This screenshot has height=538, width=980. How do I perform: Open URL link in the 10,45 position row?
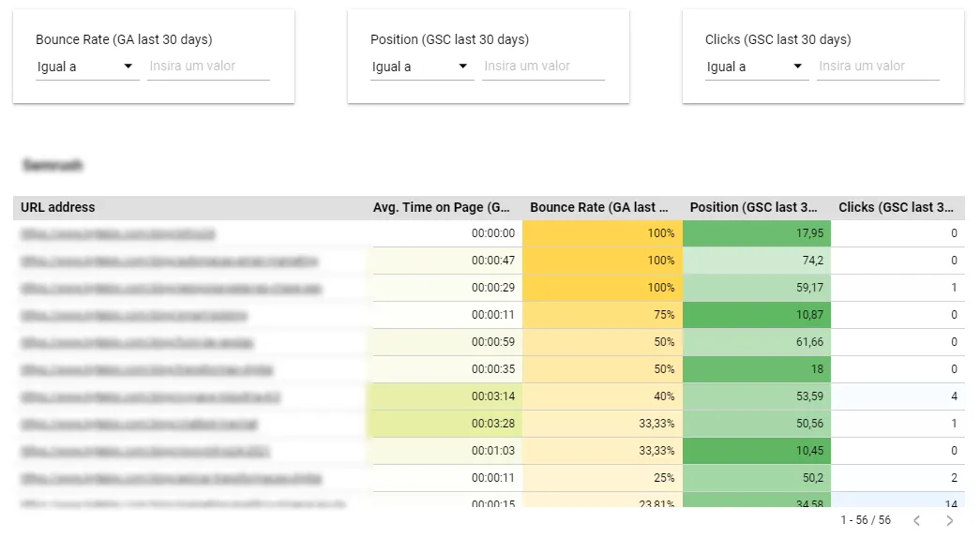point(145,451)
